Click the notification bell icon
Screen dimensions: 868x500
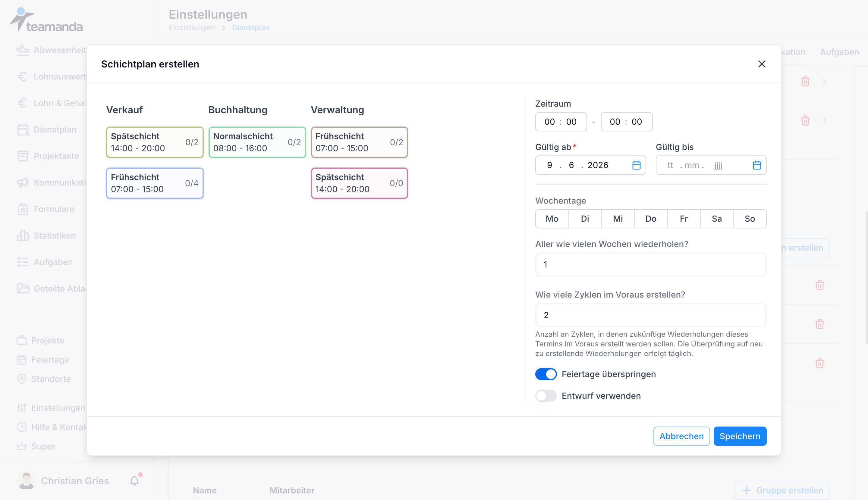coord(134,480)
